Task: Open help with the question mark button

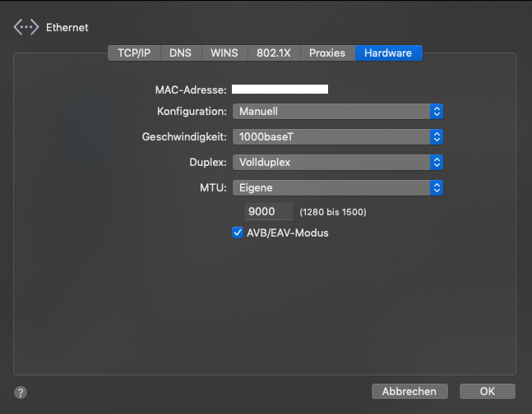Action: (x=21, y=393)
